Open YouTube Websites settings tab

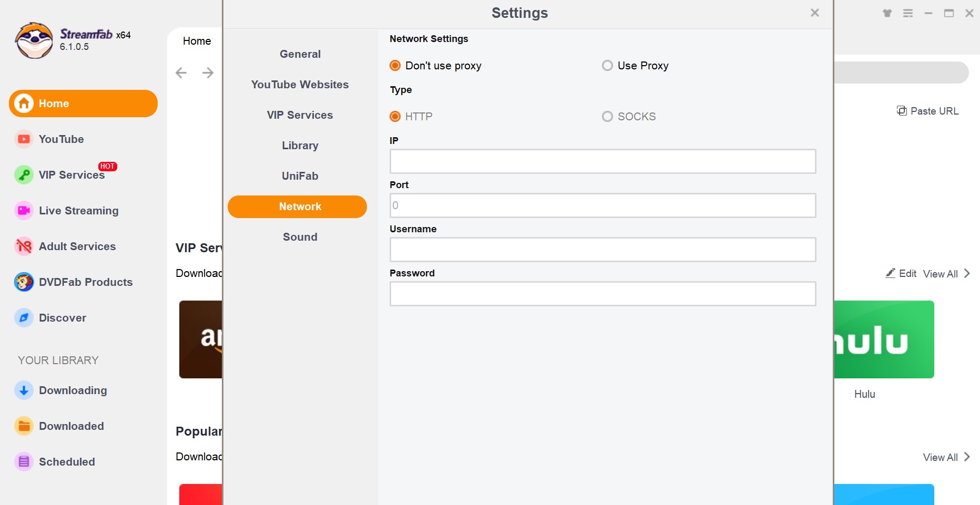tap(300, 85)
